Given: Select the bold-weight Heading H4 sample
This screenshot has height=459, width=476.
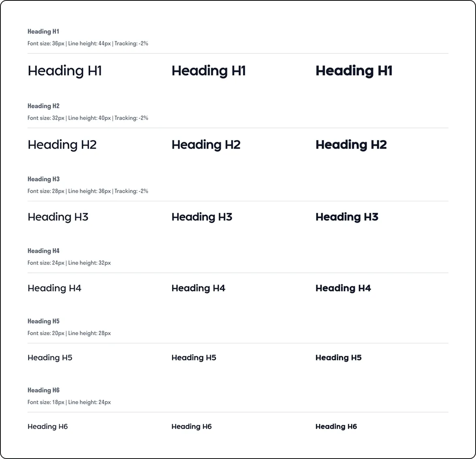Looking at the screenshot, I should [343, 288].
